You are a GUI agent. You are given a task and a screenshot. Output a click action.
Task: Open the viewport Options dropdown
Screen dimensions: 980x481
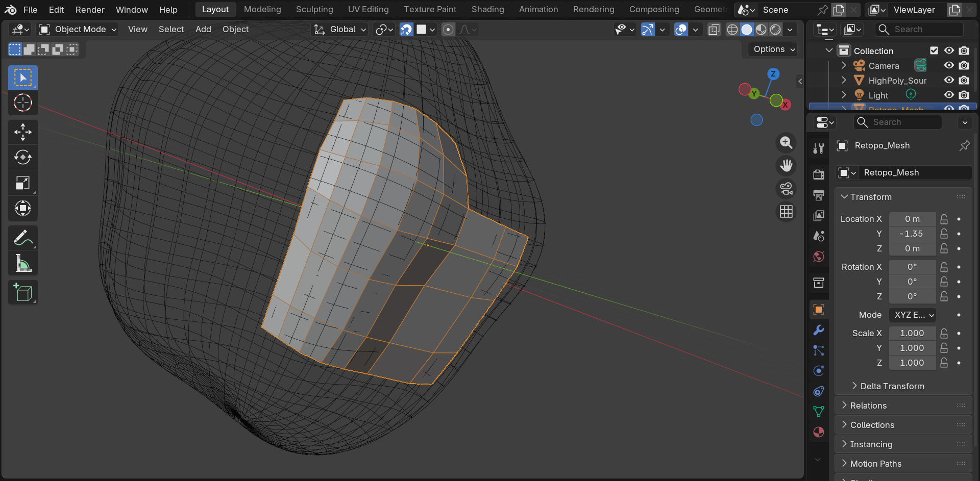coord(774,49)
